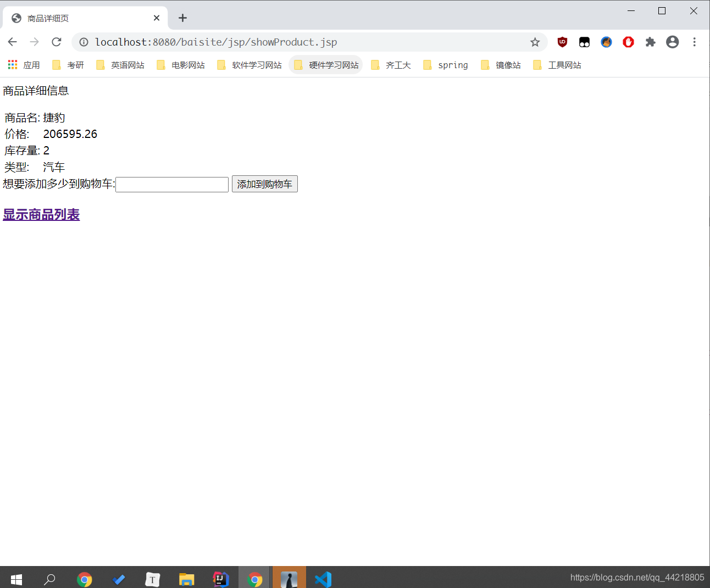This screenshot has height=588, width=710.
Task: Click the 添加到购物车 button
Action: (x=265, y=184)
